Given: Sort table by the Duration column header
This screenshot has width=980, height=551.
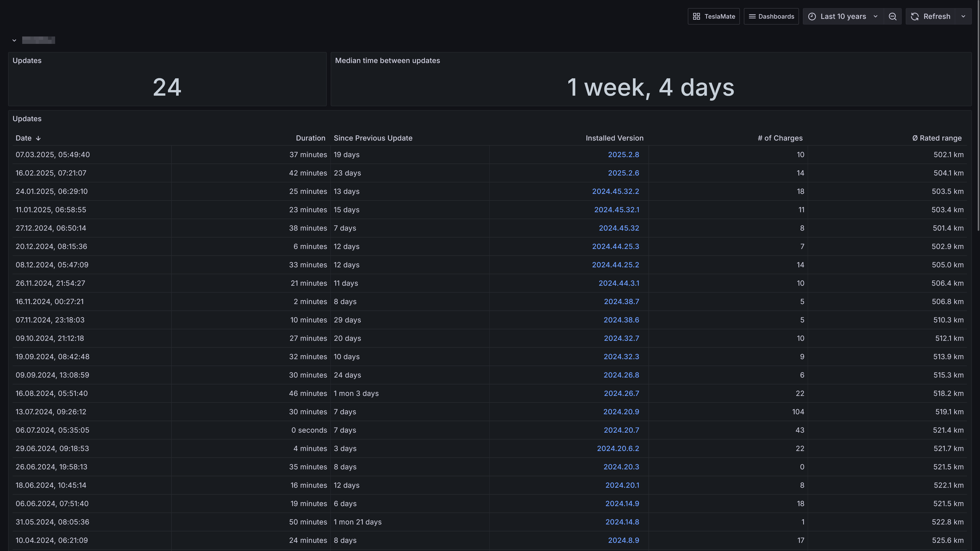Looking at the screenshot, I should click(310, 138).
